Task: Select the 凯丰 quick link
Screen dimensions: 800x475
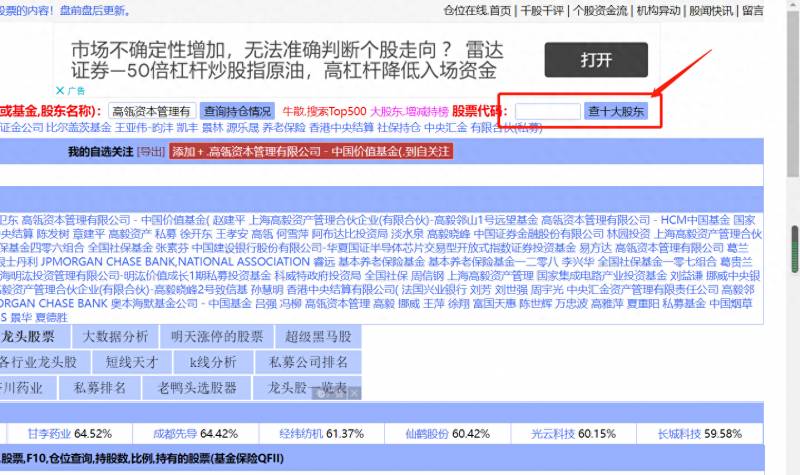Action: 187,128
